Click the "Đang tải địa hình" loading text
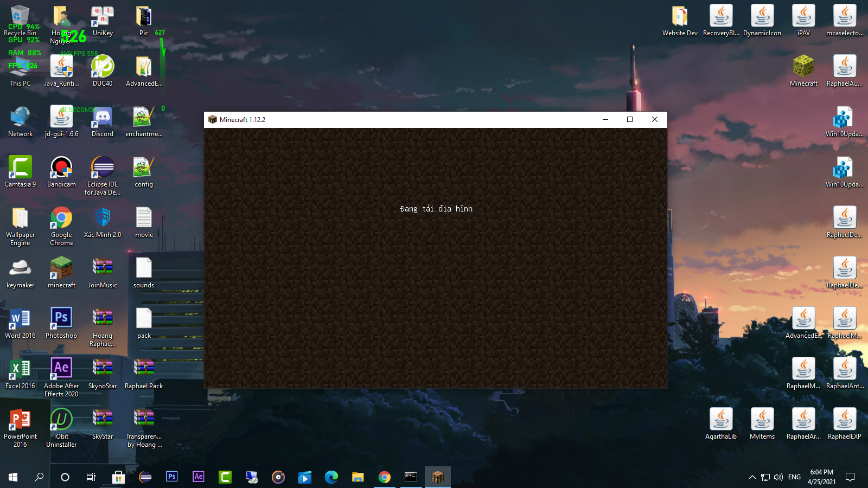 pyautogui.click(x=436, y=209)
